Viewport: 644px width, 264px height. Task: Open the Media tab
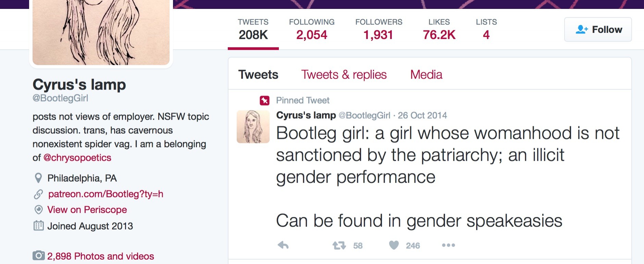(x=426, y=75)
